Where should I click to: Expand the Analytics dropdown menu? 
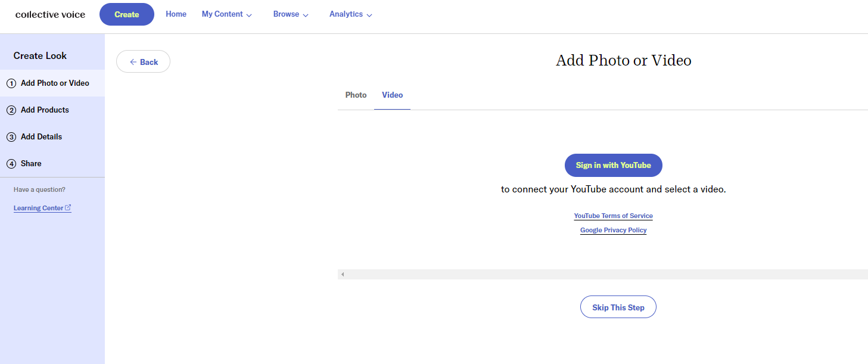(351, 14)
